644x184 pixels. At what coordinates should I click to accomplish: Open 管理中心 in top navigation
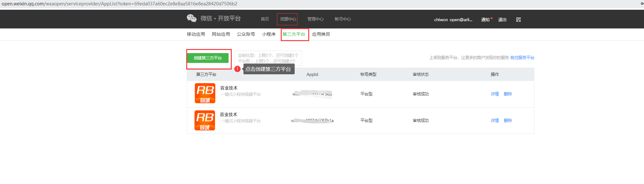click(315, 19)
